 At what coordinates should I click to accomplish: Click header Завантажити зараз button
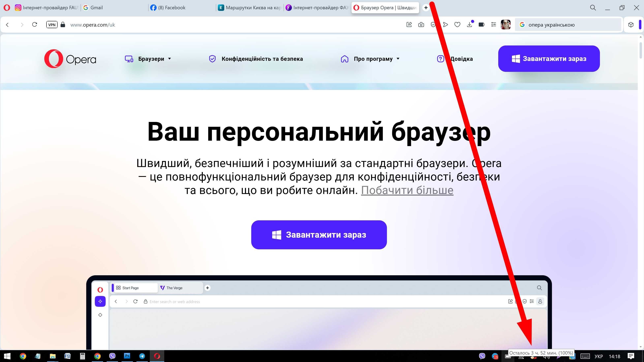pos(549,59)
